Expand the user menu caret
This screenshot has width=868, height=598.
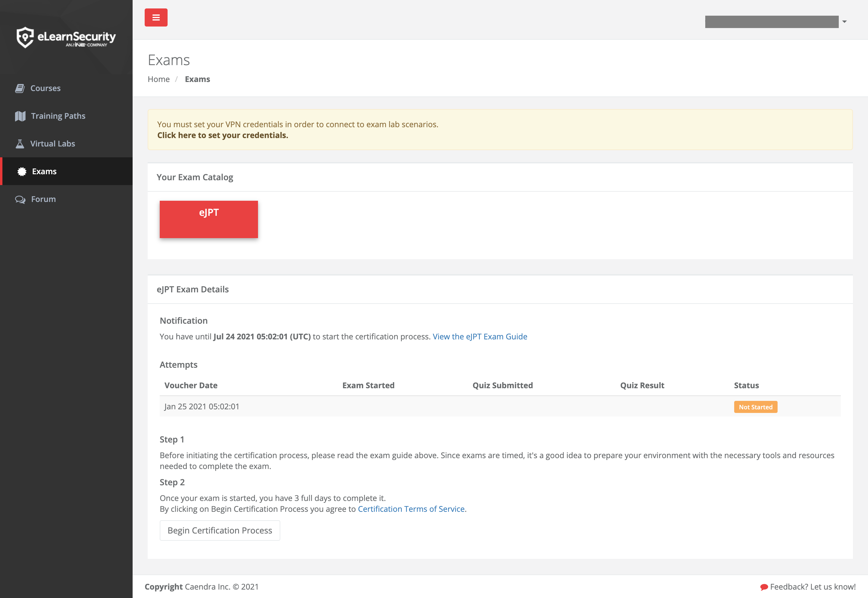click(845, 22)
